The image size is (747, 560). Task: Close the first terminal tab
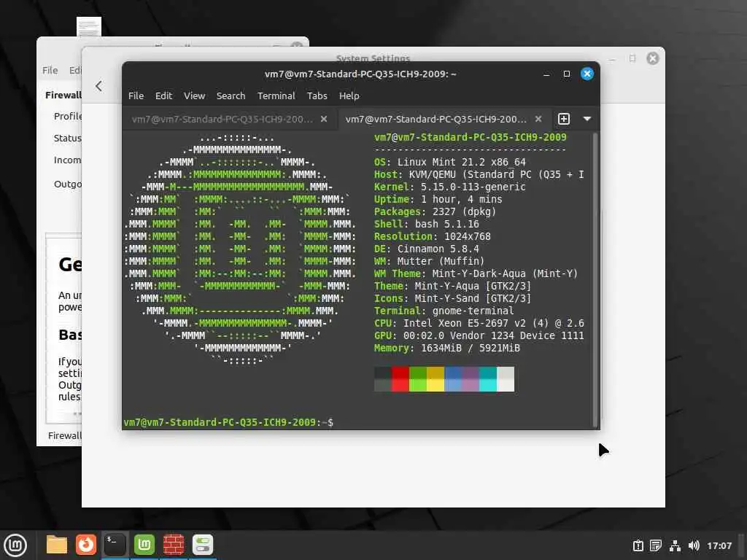click(x=324, y=119)
